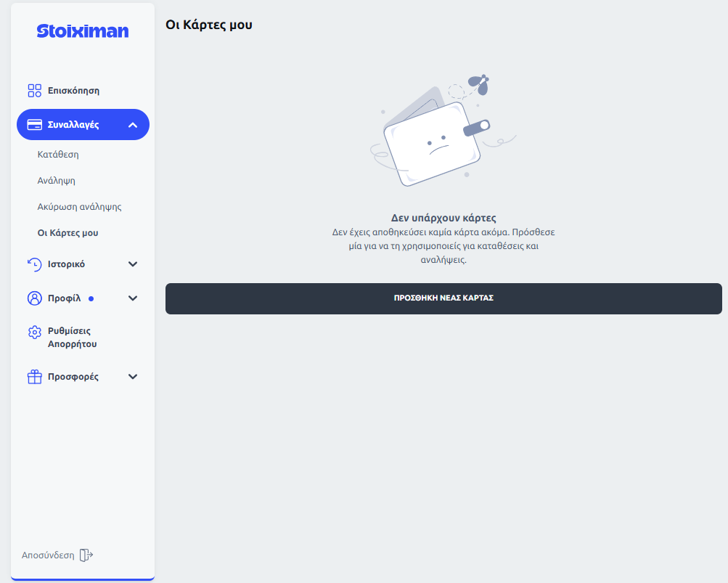Open Ρυθμίσεις Απορρήτου settings

coord(73,338)
